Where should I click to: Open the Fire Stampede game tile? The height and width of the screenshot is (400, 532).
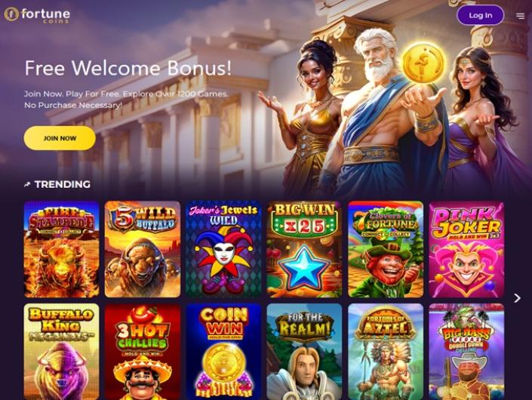coord(61,249)
